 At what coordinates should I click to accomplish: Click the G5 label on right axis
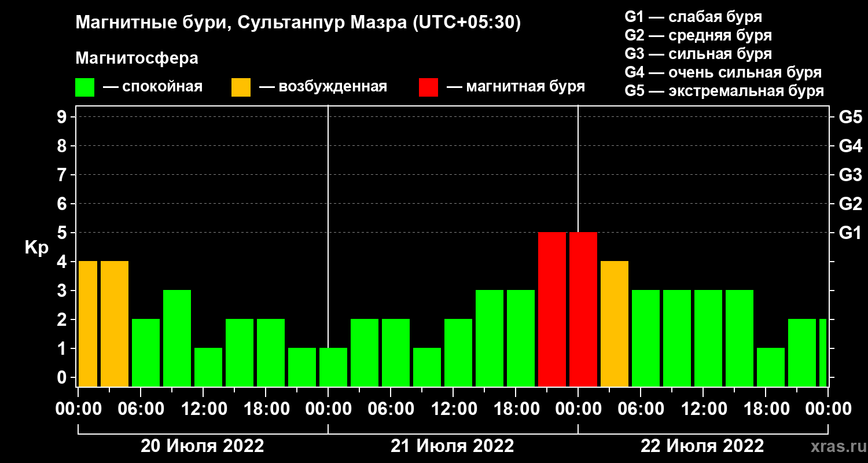click(x=850, y=117)
